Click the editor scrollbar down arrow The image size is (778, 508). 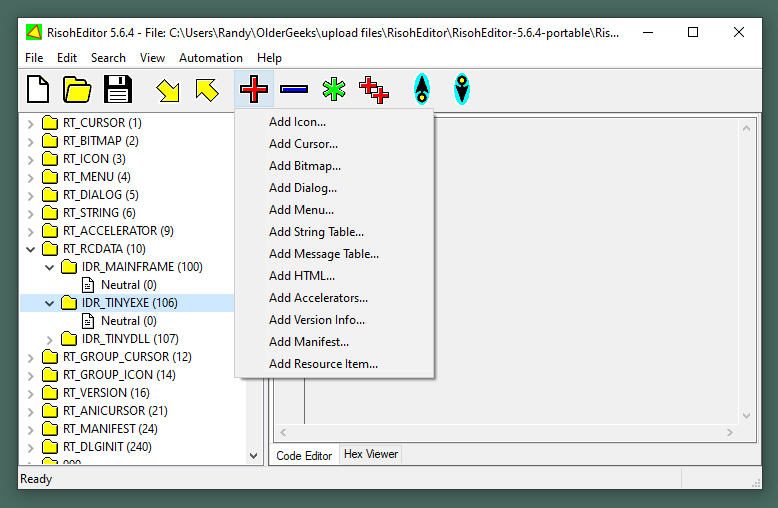(746, 416)
